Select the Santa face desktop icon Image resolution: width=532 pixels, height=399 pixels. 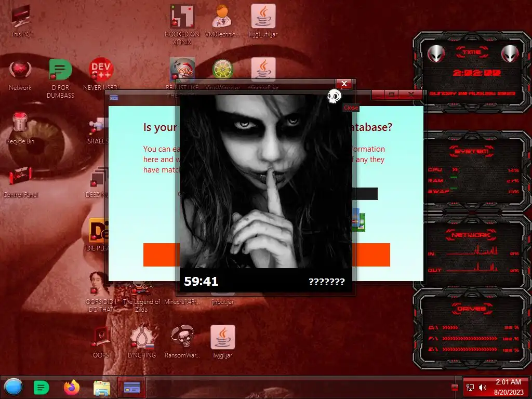coord(182,69)
